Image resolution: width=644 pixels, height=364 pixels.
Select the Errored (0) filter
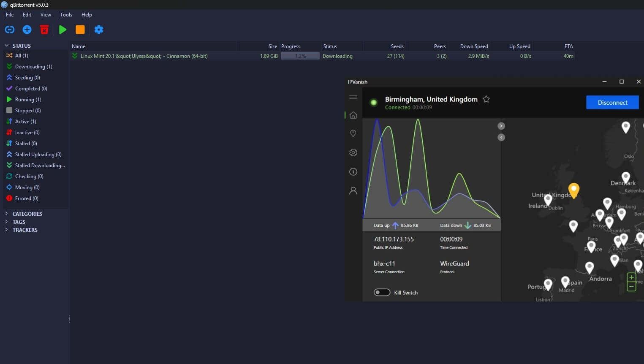pyautogui.click(x=36, y=198)
